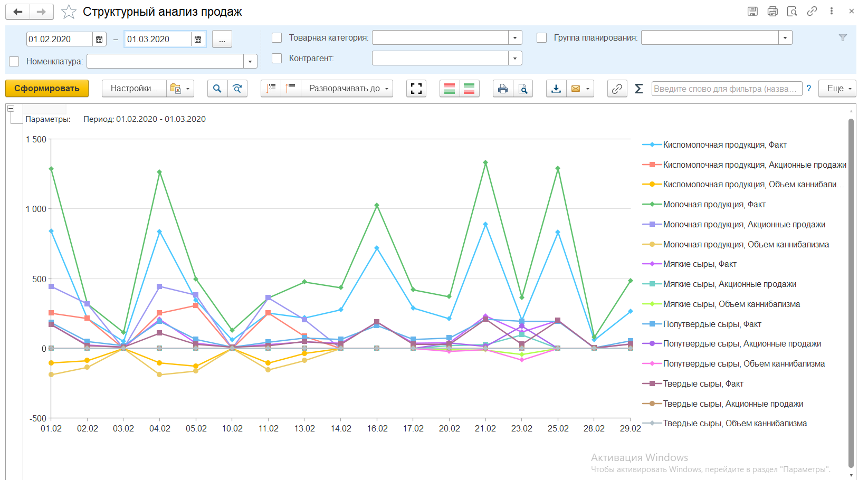Click the sum sigma icon
Viewport: 868px width, 480px height.
click(638, 89)
